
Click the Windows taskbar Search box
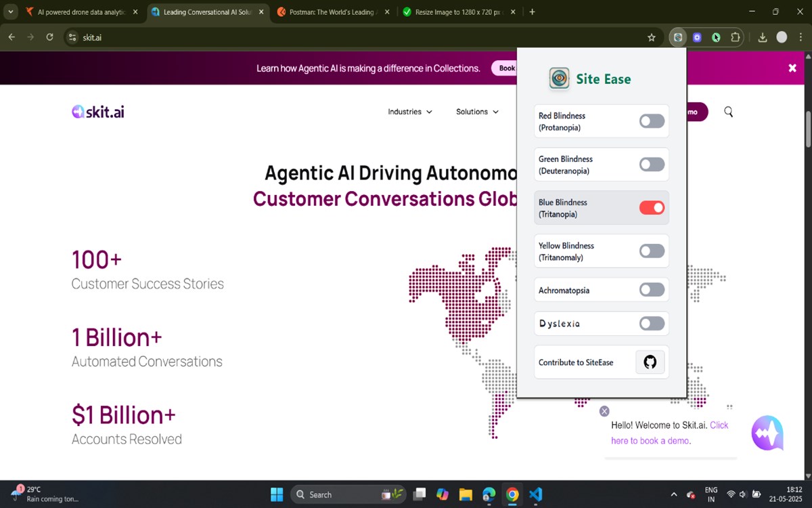(347, 494)
